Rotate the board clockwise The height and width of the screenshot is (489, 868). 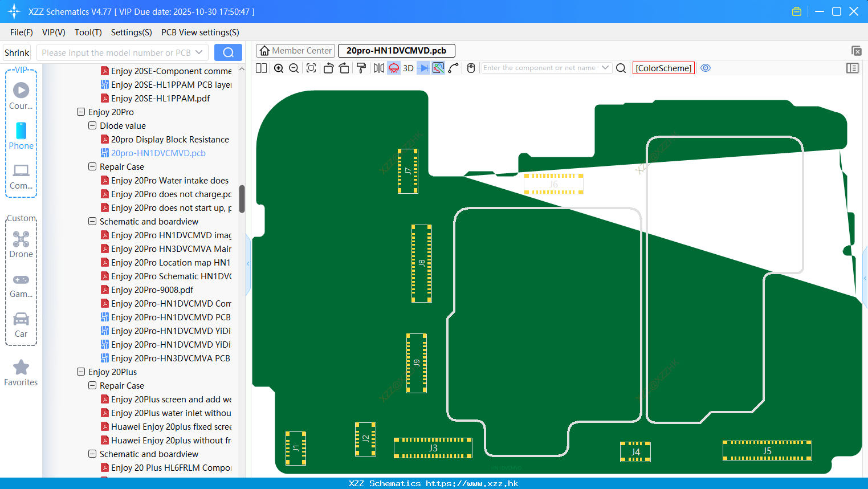click(x=344, y=68)
